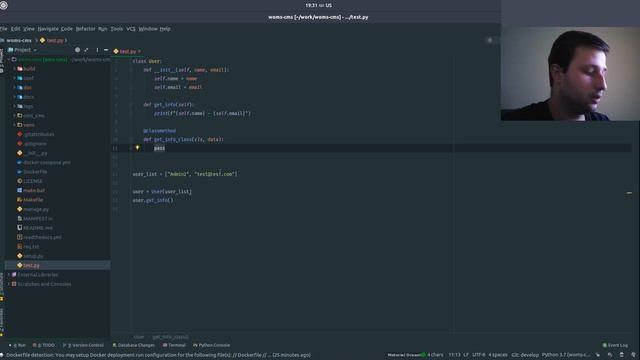Select the __init__.py file
This screenshot has width=640, height=360.
point(35,153)
